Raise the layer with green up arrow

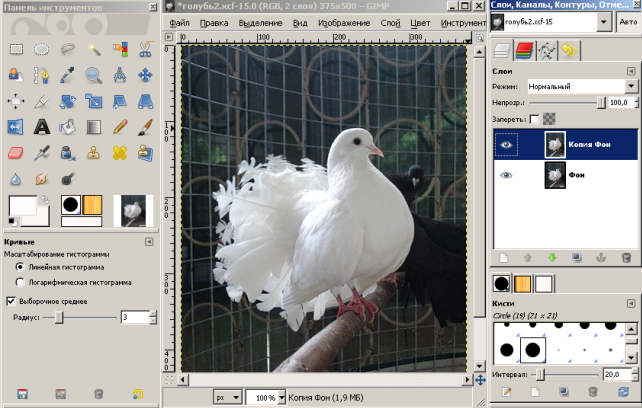(528, 258)
